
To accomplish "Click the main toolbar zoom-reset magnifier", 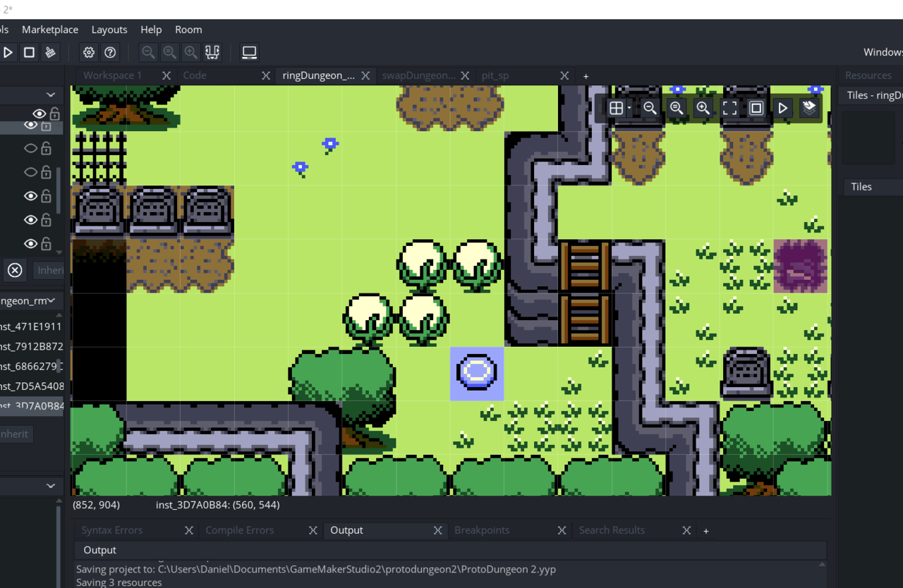I will pos(169,52).
